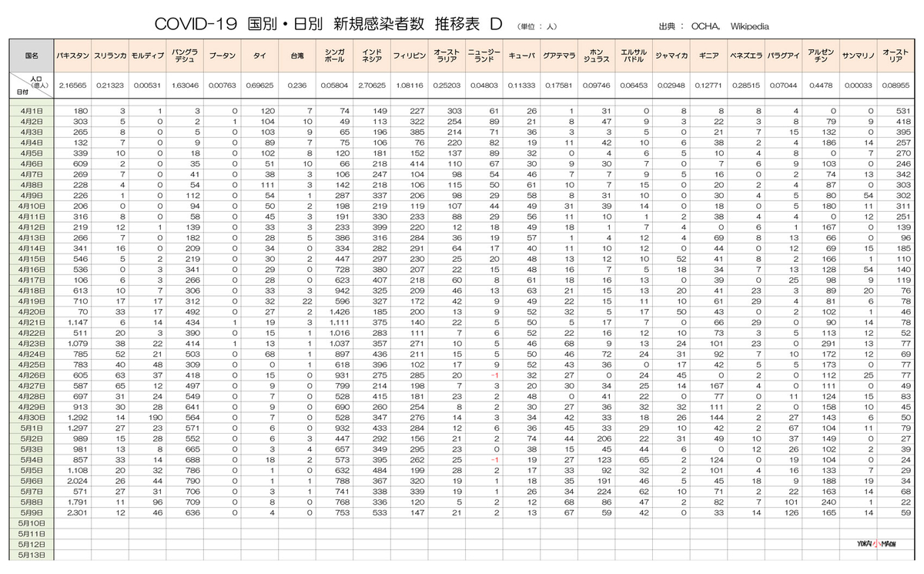Click the パキスタン column header
Viewport: 924px width, 574px height.
click(x=74, y=56)
